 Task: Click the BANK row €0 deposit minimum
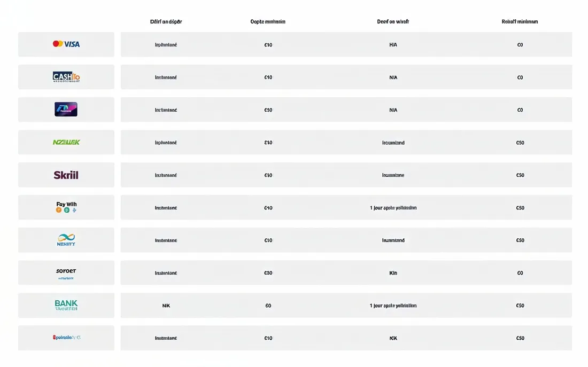click(x=268, y=306)
